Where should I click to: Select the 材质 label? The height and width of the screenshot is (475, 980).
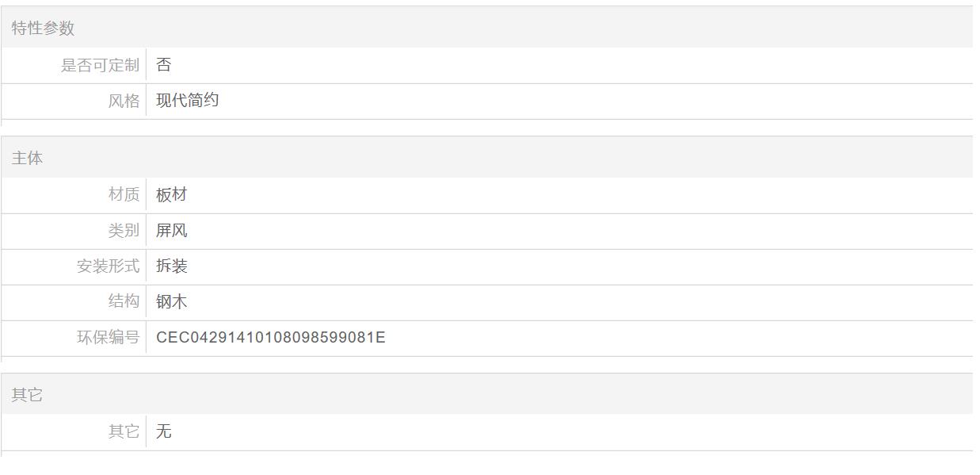pos(124,194)
